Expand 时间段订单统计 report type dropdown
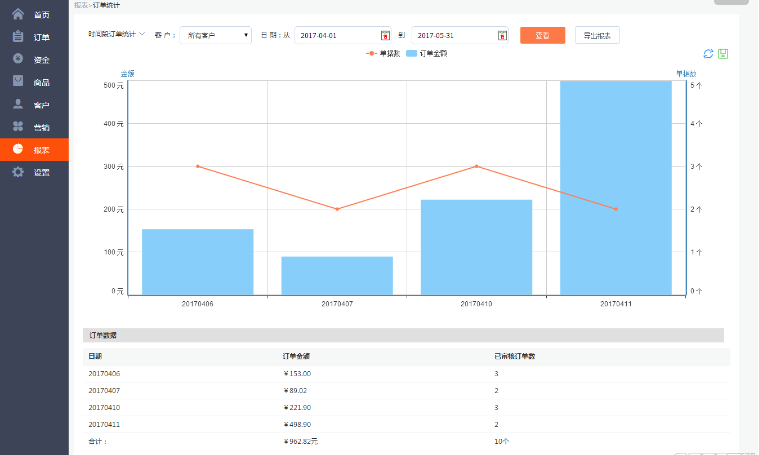The image size is (759, 455). coord(116,35)
